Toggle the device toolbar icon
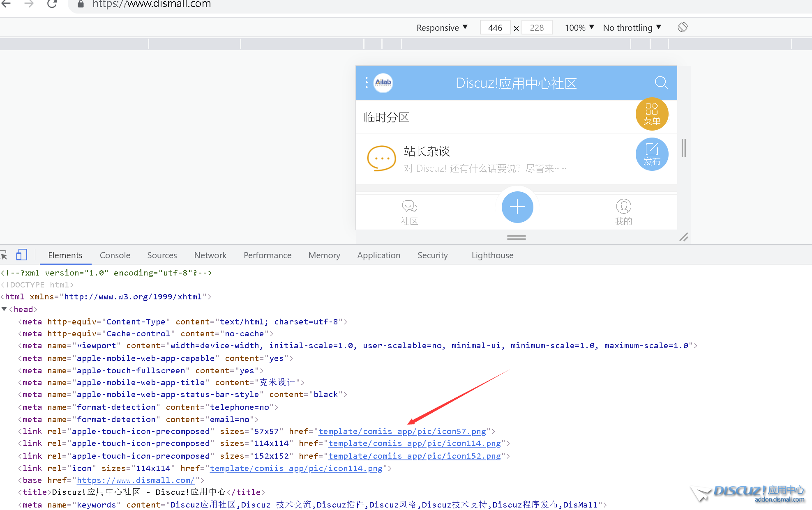Viewport: 812px width, 510px height. 21,255
